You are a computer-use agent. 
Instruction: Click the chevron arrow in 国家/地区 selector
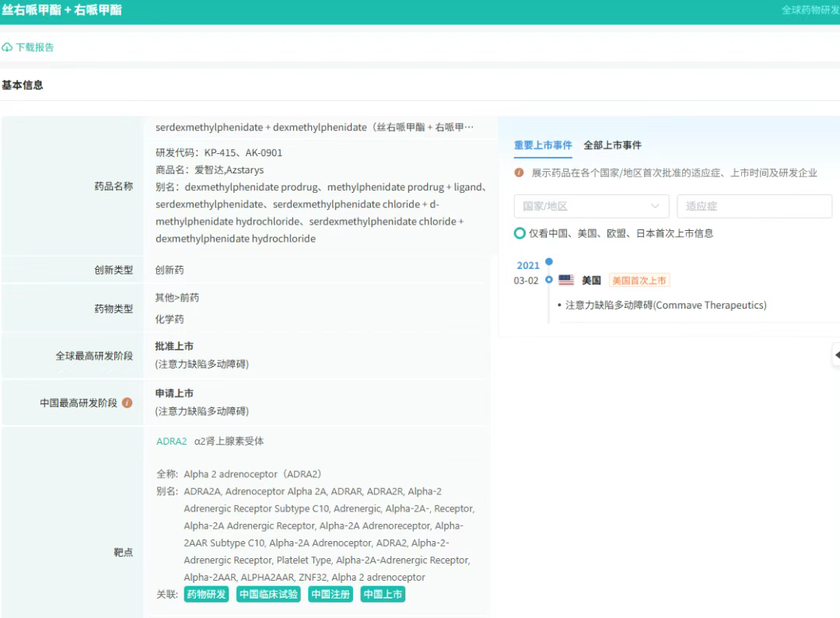[x=655, y=206]
